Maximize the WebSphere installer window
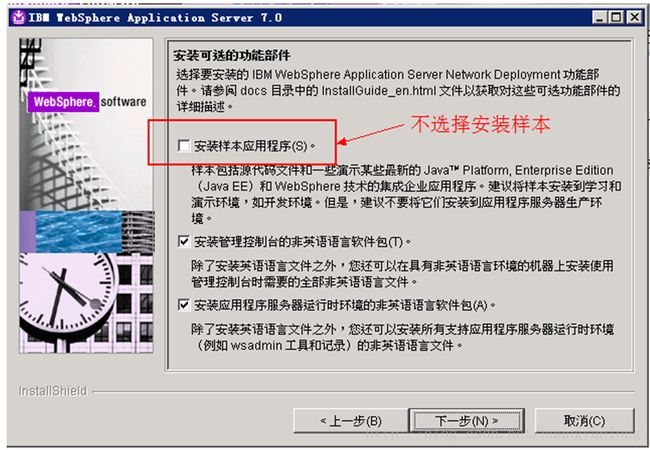 coord(616,18)
